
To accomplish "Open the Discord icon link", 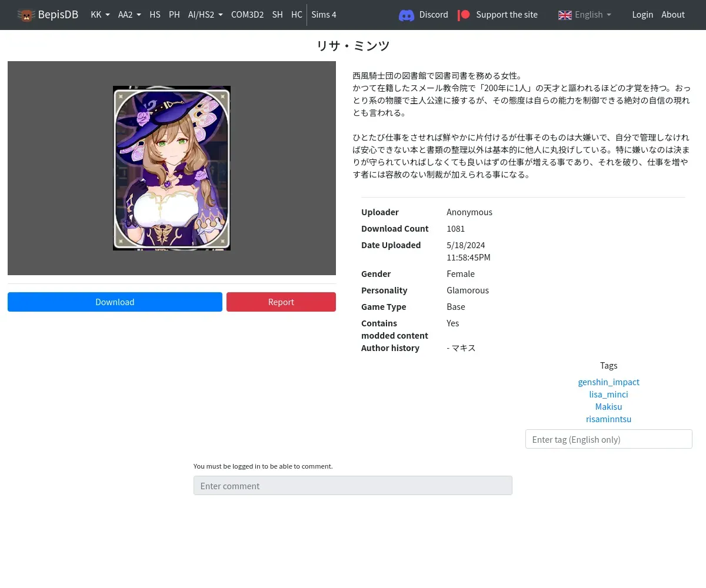I will [x=407, y=15].
